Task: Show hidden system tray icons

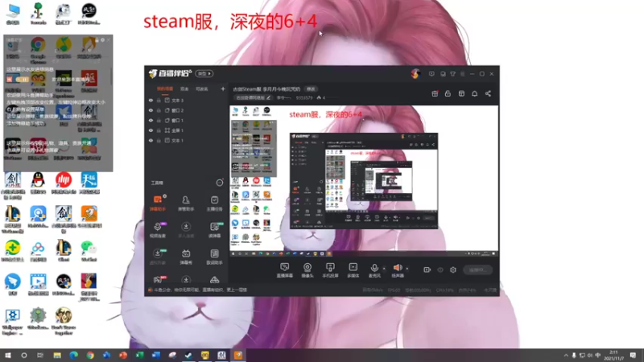Action: (x=566, y=356)
